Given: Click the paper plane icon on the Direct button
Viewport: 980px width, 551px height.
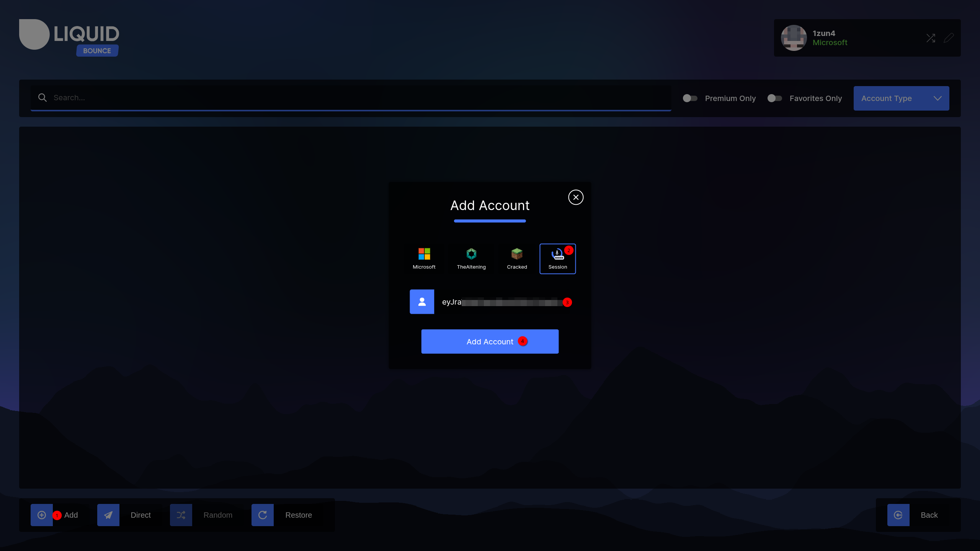Looking at the screenshot, I should tap(108, 515).
